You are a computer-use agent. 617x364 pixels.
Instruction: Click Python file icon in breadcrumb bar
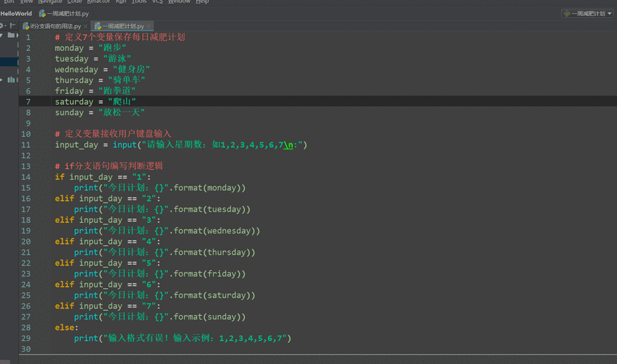pyautogui.click(x=42, y=13)
